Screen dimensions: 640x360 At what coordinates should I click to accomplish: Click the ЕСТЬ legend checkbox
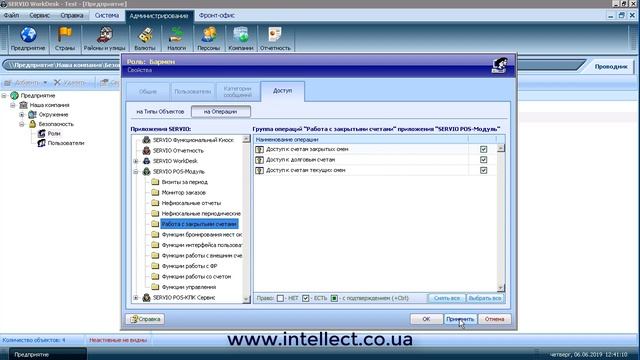click(x=306, y=298)
